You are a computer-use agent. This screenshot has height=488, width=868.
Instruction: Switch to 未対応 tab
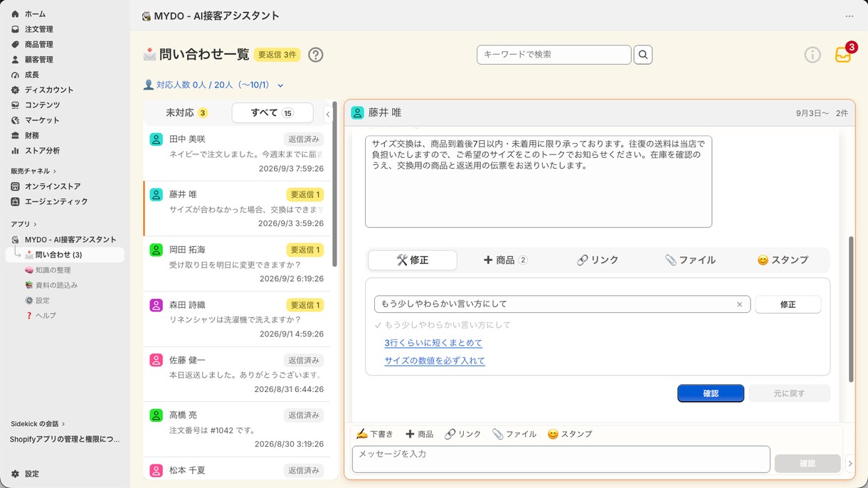(186, 113)
